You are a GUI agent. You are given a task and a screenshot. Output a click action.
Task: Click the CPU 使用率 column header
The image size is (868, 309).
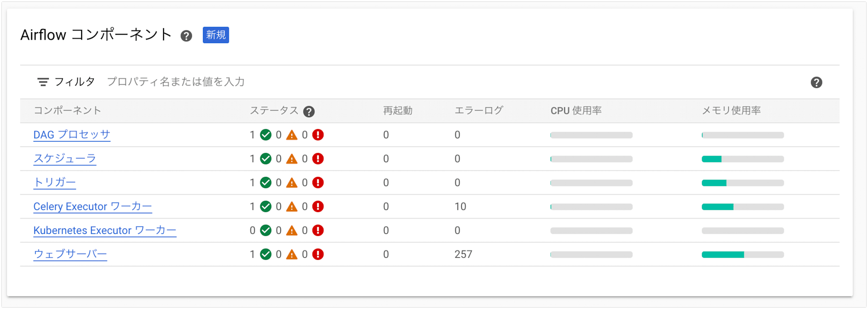[x=576, y=111]
